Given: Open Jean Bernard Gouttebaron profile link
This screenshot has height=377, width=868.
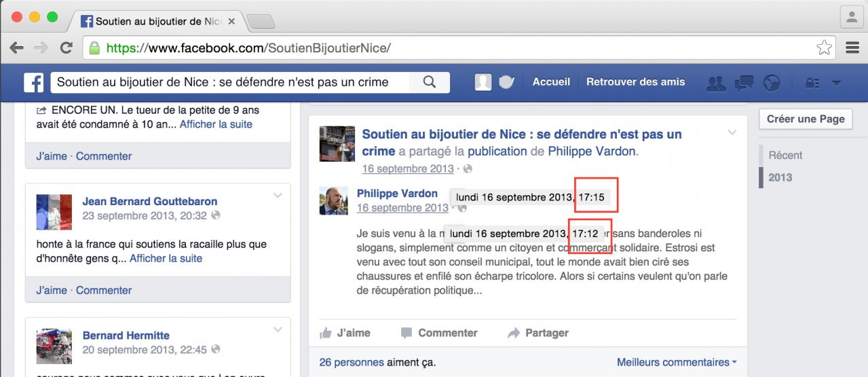Looking at the screenshot, I should (150, 201).
